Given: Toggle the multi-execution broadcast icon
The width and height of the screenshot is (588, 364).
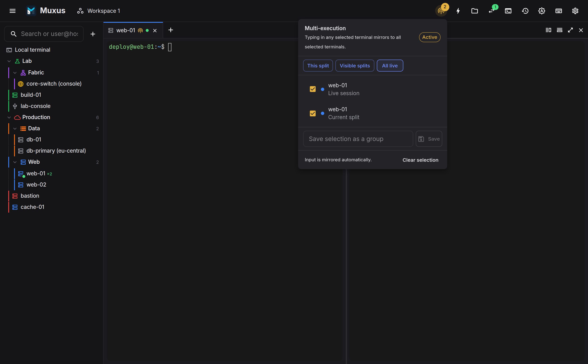Looking at the screenshot, I should [x=441, y=11].
